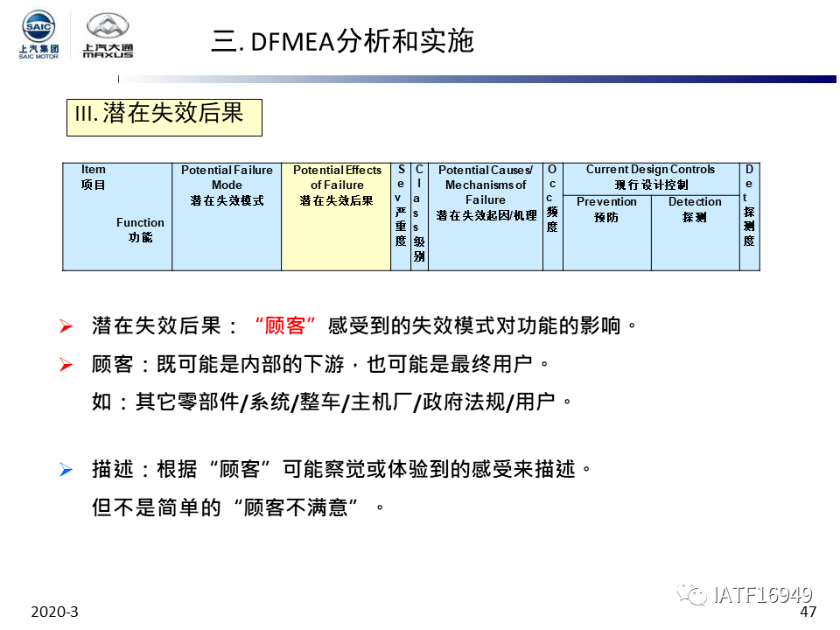Click the slide page number 47

pos(808,612)
